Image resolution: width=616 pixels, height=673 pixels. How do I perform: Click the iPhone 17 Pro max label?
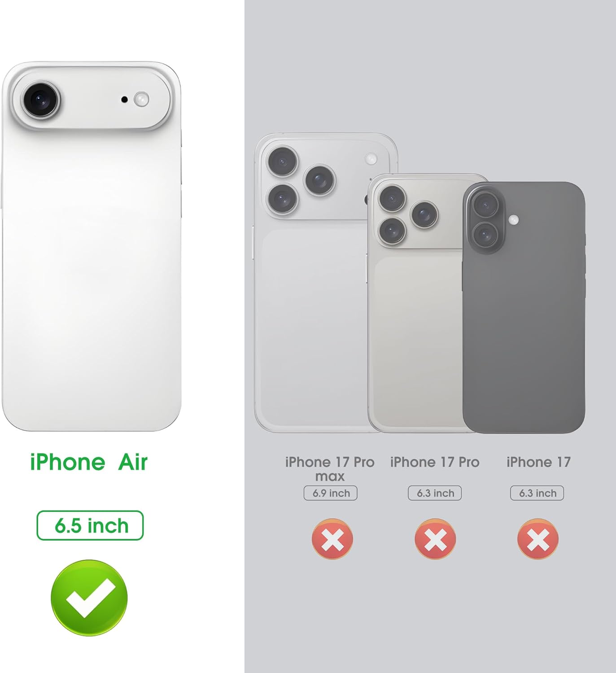[x=330, y=469]
